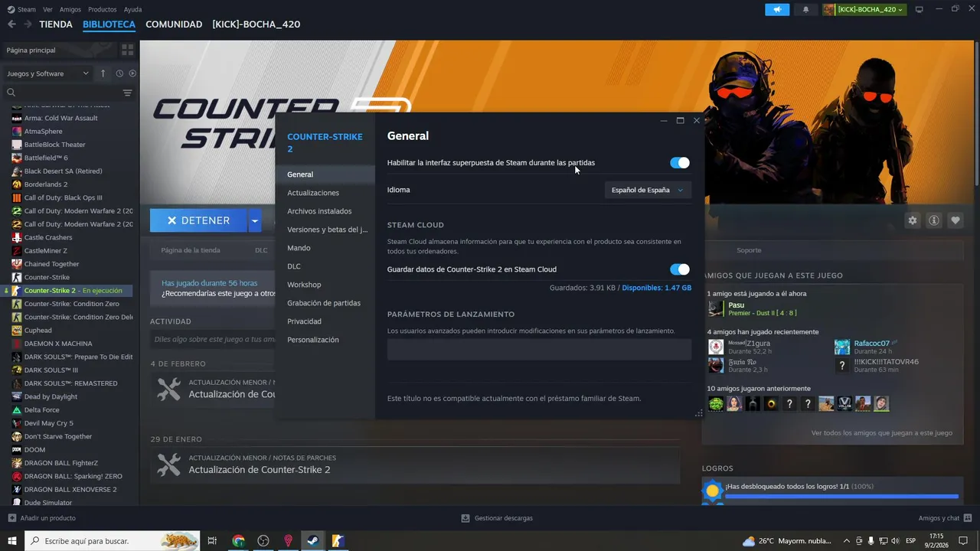Toggle the library grid view icon
This screenshot has width=980, height=551.
pos(127,50)
